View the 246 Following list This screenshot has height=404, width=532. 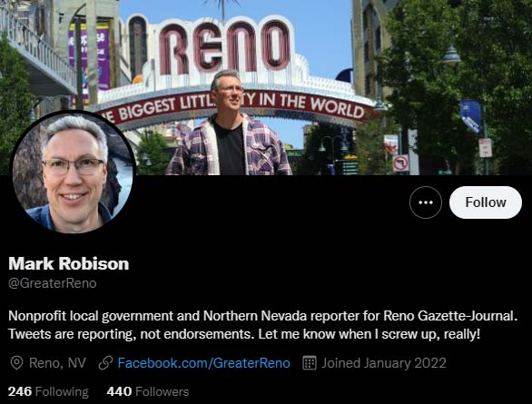(48, 391)
